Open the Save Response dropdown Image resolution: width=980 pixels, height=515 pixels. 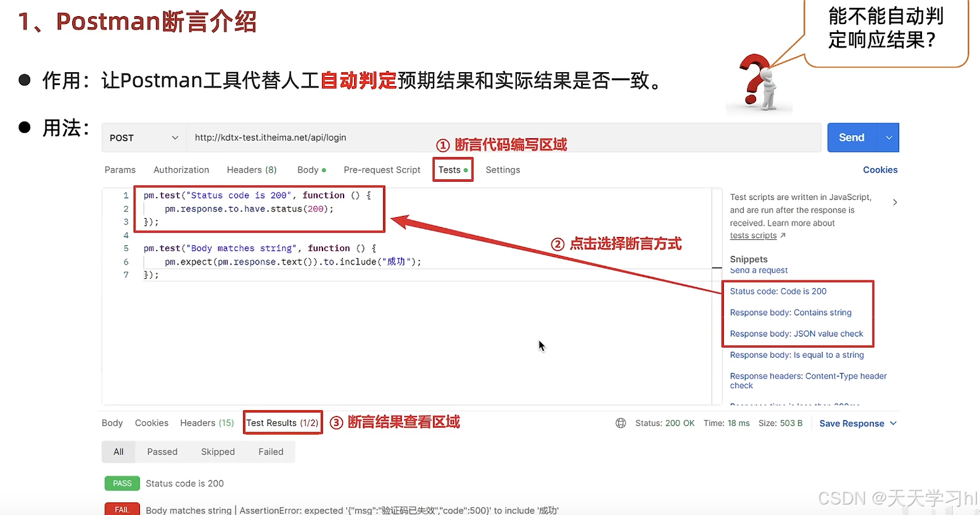click(858, 423)
